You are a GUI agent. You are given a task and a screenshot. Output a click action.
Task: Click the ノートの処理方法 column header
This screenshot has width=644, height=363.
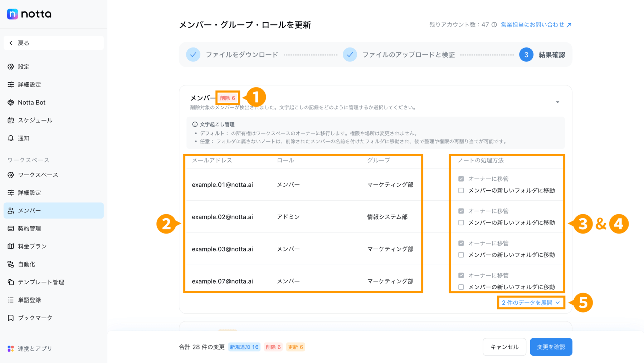pos(480,160)
